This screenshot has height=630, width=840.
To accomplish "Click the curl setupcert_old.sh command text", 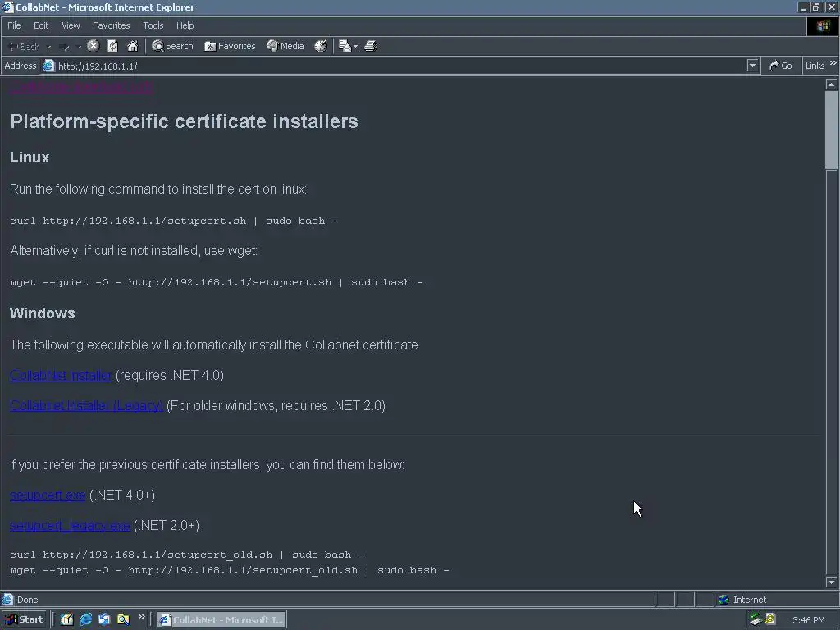I will click(187, 555).
